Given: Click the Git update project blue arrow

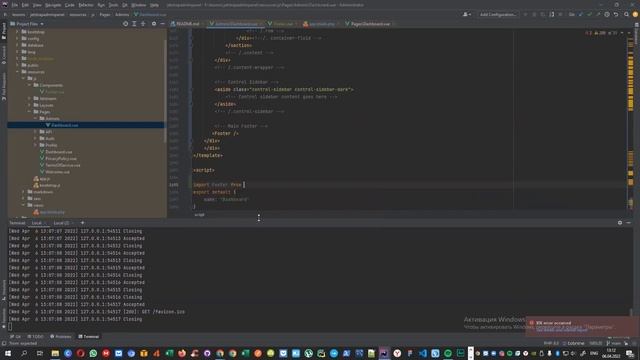Looking at the screenshot, I should point(580,14).
